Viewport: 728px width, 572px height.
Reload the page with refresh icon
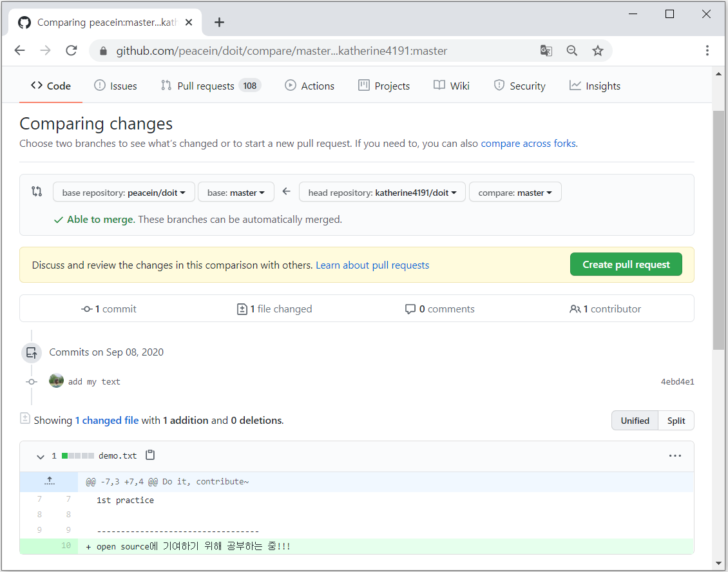72,51
